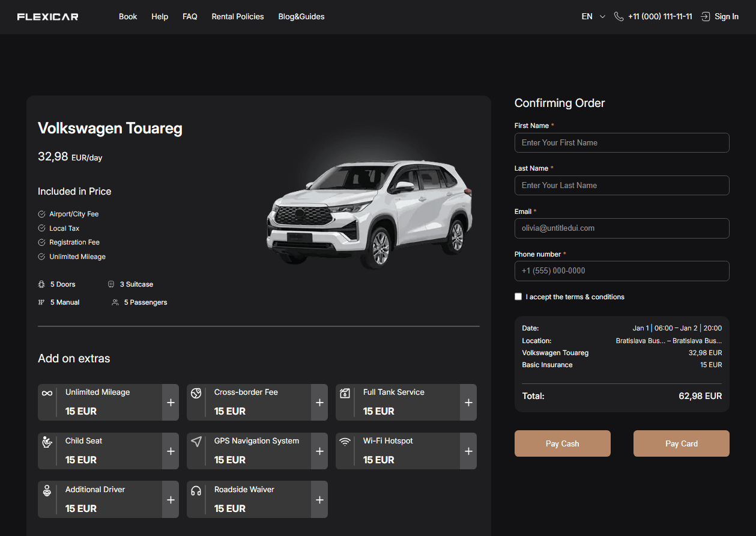Click the headphones icon for Roadside Waiver
This screenshot has height=536, width=756.
(x=196, y=490)
